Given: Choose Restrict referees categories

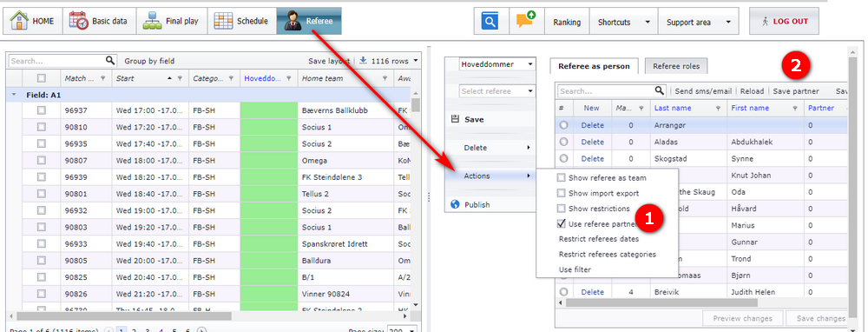Looking at the screenshot, I should [608, 255].
